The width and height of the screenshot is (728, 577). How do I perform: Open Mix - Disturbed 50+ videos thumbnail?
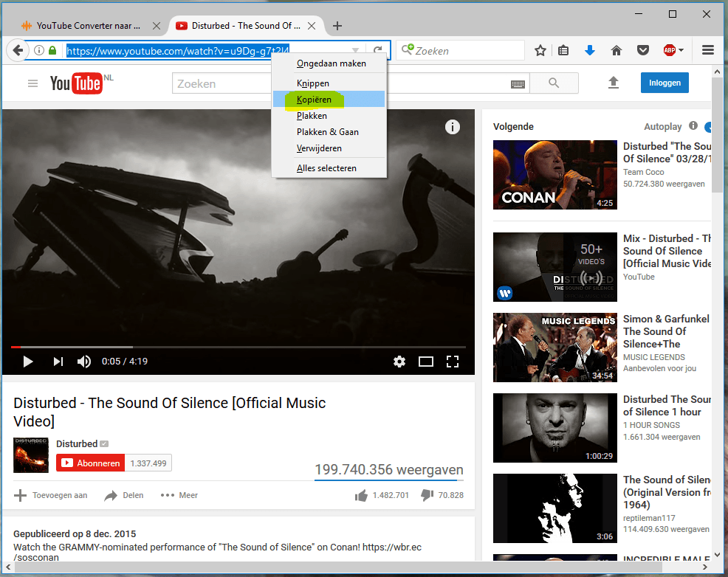click(554, 267)
